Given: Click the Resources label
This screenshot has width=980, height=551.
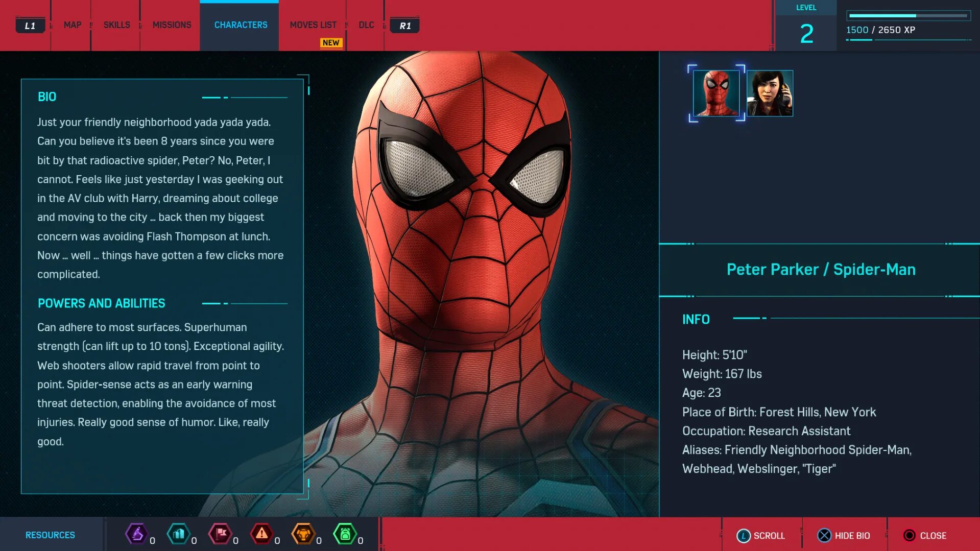Looking at the screenshot, I should pyautogui.click(x=50, y=535).
